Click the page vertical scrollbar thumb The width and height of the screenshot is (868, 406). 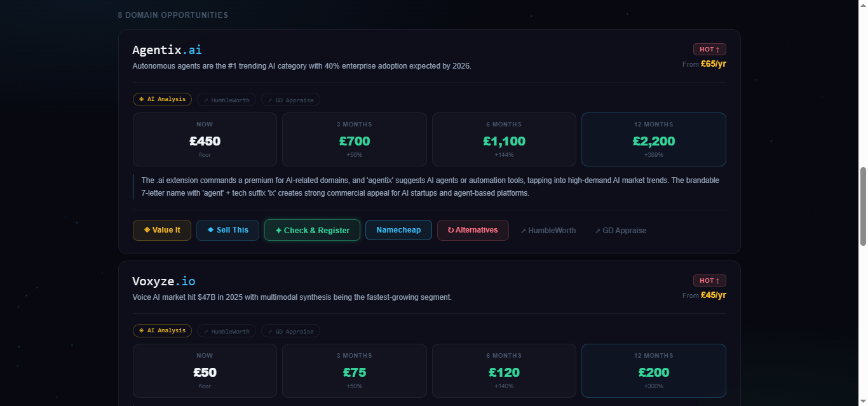(863, 206)
